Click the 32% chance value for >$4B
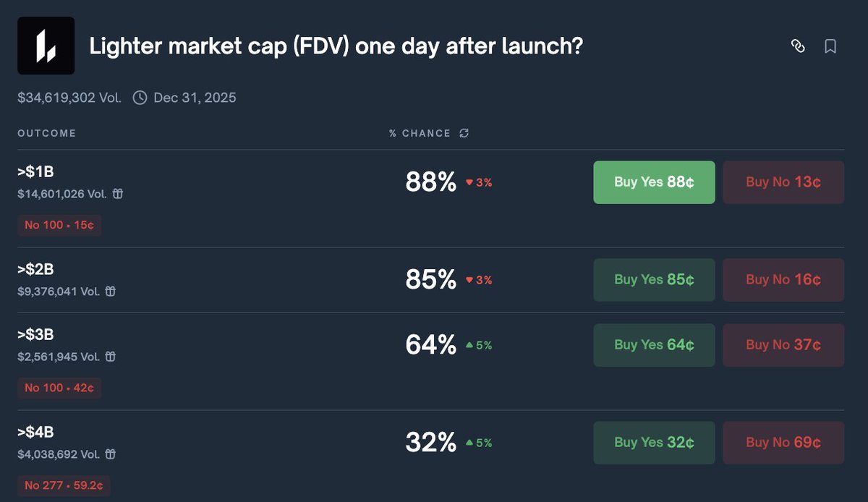Screen dimensions: 868x502 pos(430,442)
